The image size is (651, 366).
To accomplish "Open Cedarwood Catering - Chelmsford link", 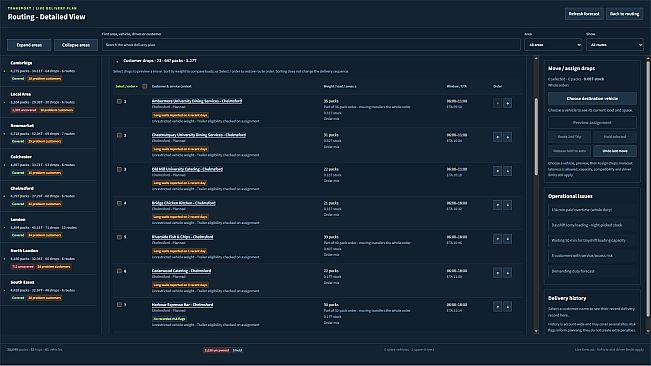I will tap(181, 271).
